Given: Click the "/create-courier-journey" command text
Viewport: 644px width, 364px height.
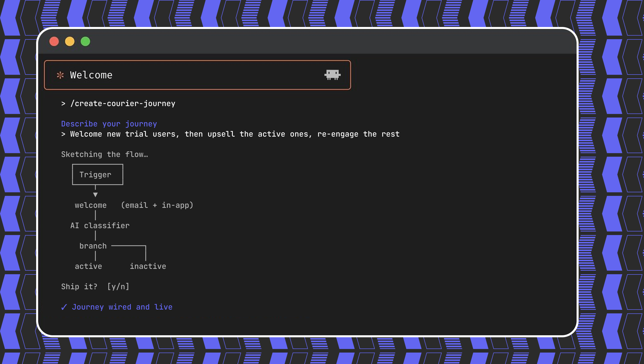Looking at the screenshot, I should tap(123, 104).
